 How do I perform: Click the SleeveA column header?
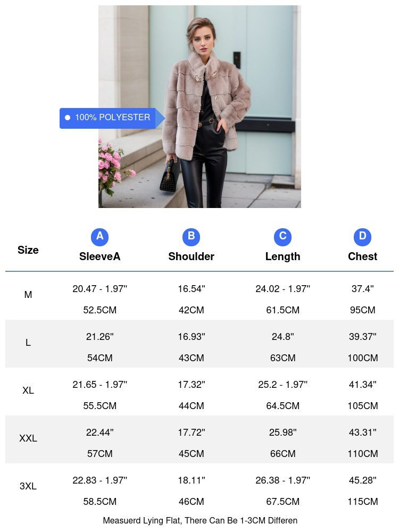[x=100, y=256]
